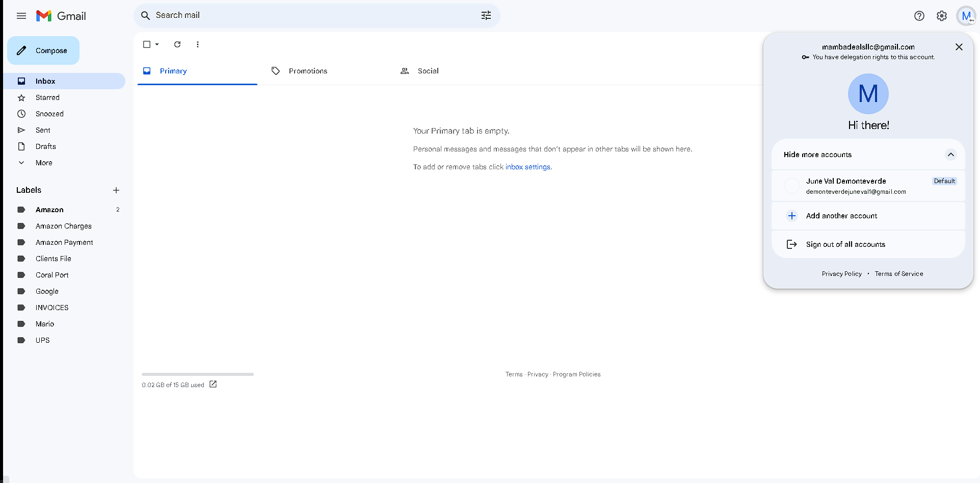Click the UPS label tag icon
Viewport: 980px width, 483px height.
point(21,340)
